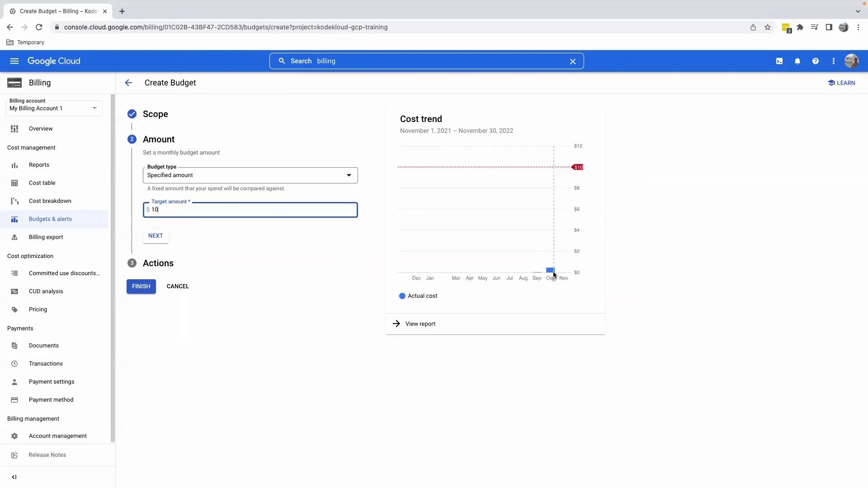This screenshot has height=488, width=868.
Task: Open the notifications bell
Action: point(797,61)
